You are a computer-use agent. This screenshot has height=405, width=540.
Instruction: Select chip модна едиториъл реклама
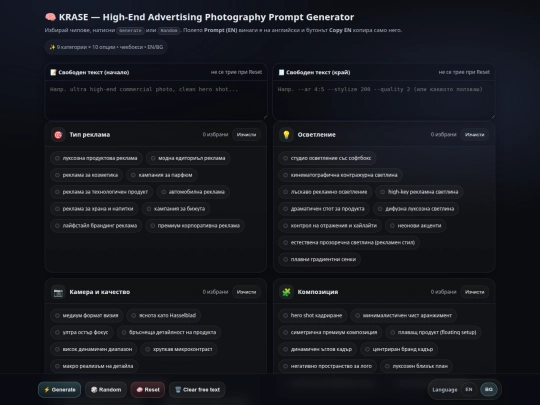pyautogui.click(x=188, y=158)
